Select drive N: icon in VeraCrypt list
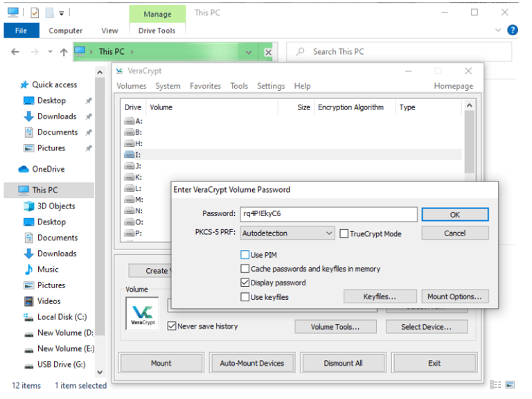 click(x=130, y=211)
